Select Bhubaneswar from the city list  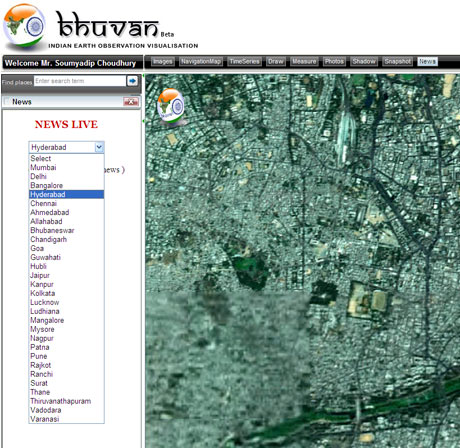pyautogui.click(x=67, y=230)
